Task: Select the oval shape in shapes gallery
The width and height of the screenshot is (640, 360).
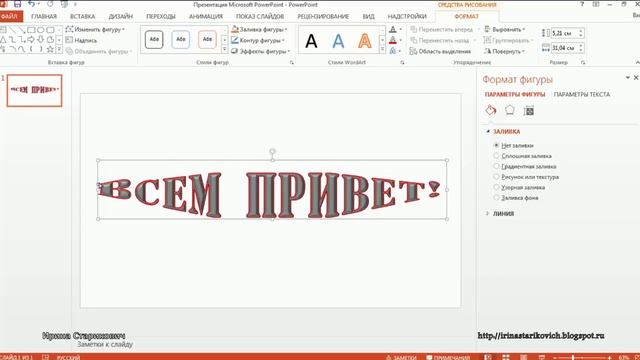Action: point(41,30)
